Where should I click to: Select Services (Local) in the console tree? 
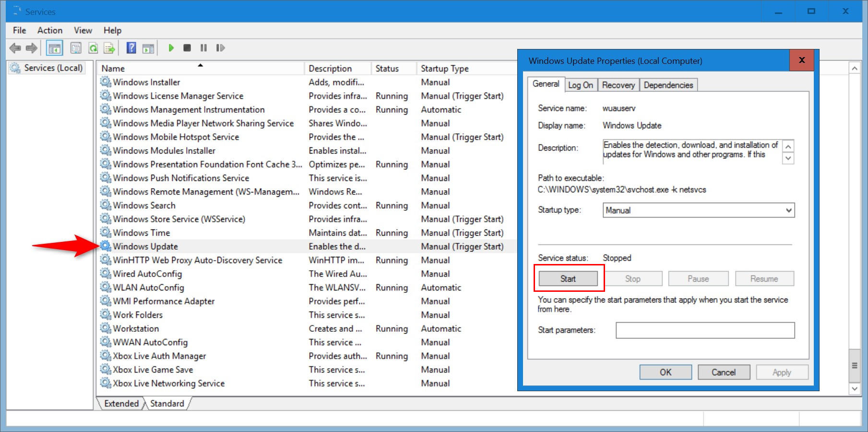(47, 68)
